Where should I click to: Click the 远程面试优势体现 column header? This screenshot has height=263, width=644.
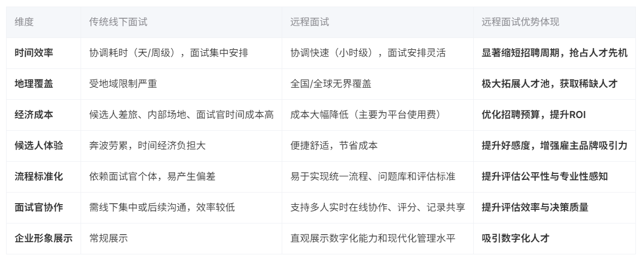pos(520,22)
